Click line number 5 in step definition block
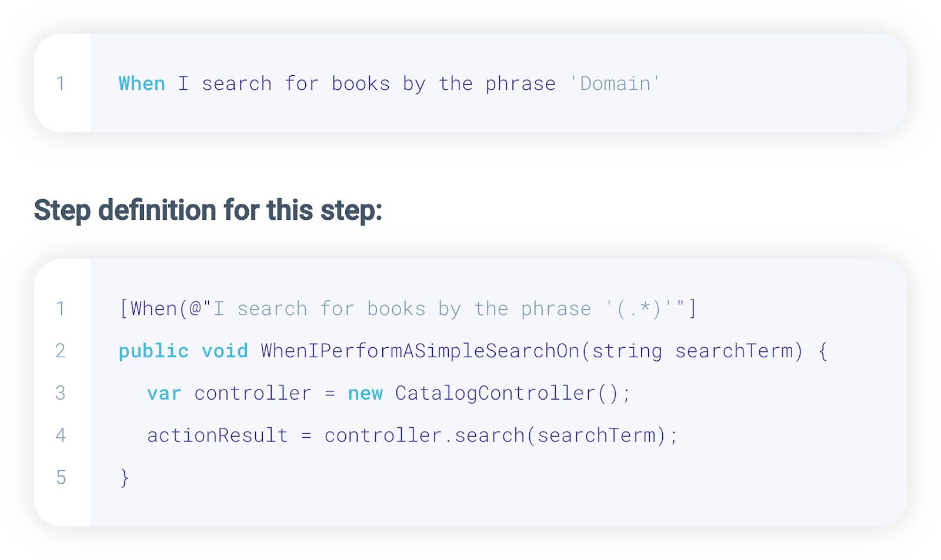 coord(61,478)
